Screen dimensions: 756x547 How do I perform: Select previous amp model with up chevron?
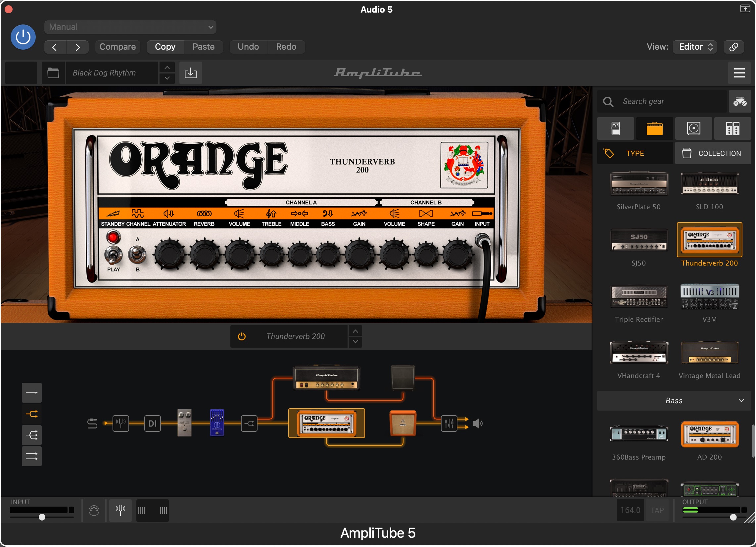(356, 331)
